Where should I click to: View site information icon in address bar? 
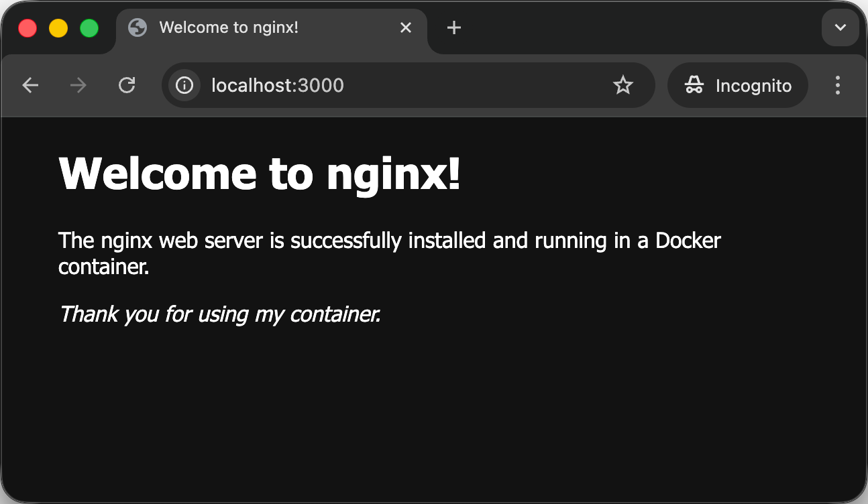pyautogui.click(x=184, y=85)
